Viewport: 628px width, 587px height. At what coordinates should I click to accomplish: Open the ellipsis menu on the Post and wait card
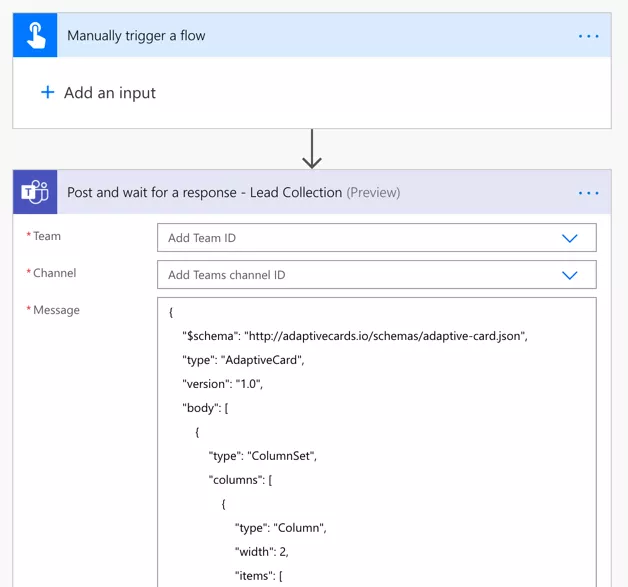(588, 193)
